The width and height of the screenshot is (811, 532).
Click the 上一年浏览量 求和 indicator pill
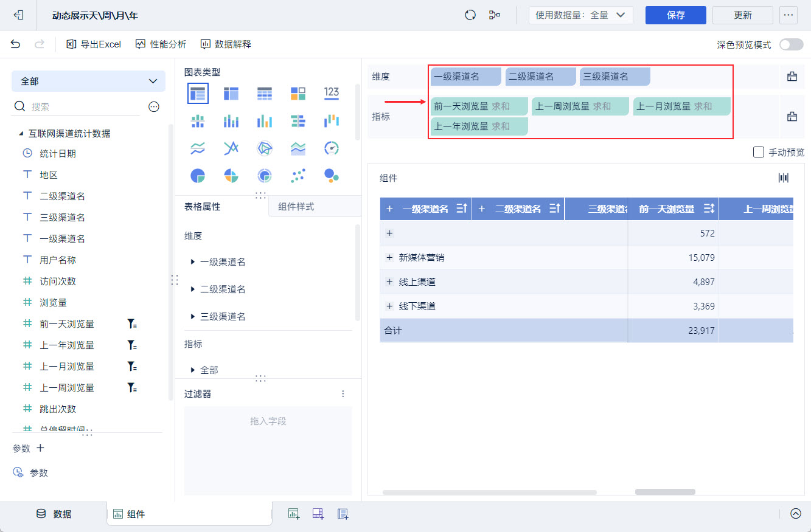point(479,126)
